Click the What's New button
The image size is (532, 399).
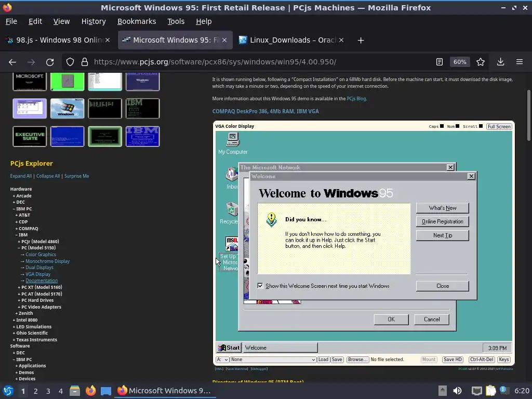(443, 208)
